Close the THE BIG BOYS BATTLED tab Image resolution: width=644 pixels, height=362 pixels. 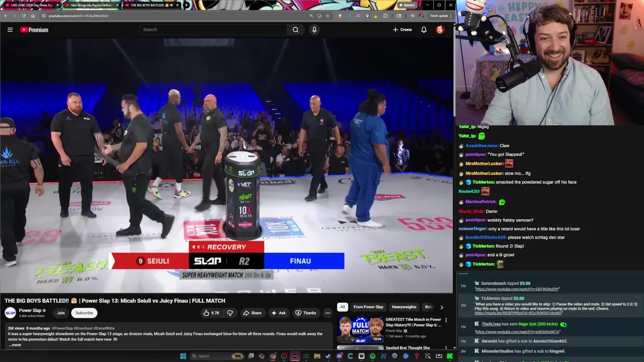178,5
